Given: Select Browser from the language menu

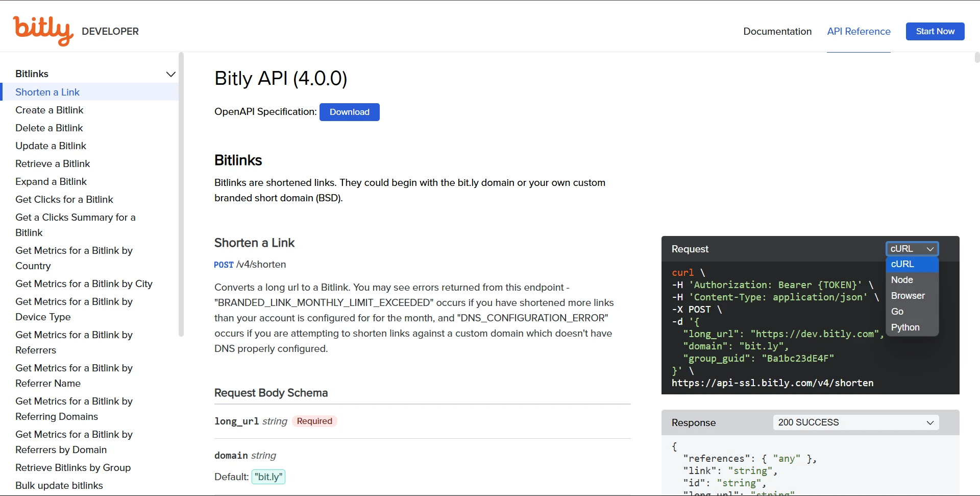Looking at the screenshot, I should click(x=908, y=296).
